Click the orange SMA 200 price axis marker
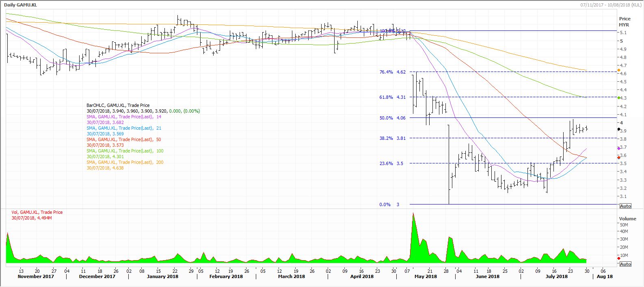This screenshot has height=287, width=644. click(x=618, y=70)
